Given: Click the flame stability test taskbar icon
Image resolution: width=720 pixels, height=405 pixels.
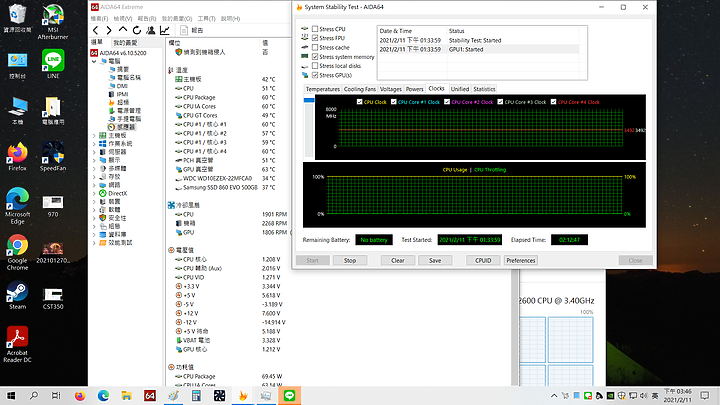Looking at the screenshot, I should 242,395.
